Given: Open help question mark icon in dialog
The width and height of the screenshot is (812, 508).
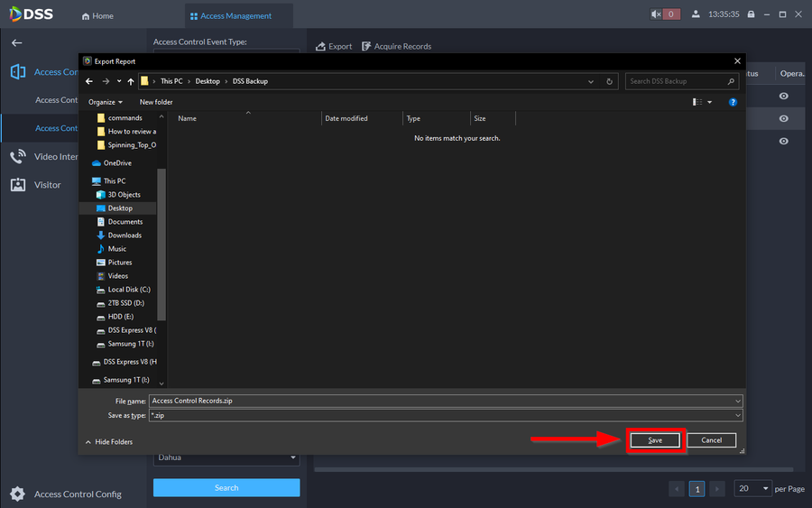Looking at the screenshot, I should 733,102.
